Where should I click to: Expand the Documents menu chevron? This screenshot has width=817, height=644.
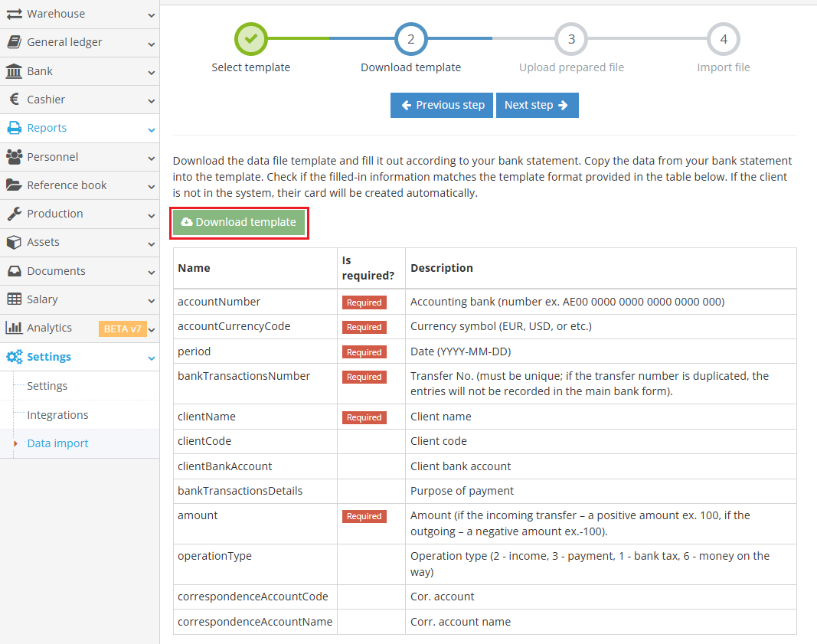[x=152, y=272]
